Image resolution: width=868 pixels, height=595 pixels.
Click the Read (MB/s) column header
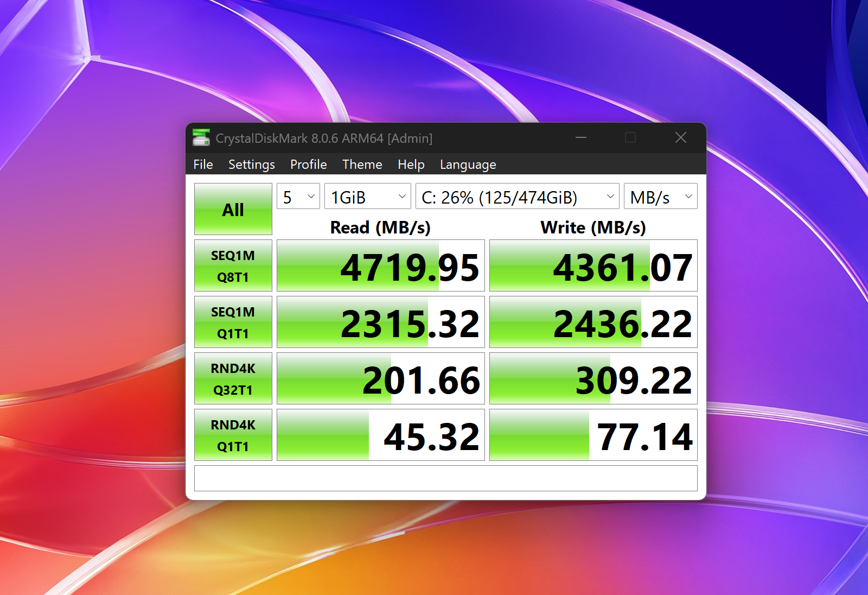click(380, 227)
